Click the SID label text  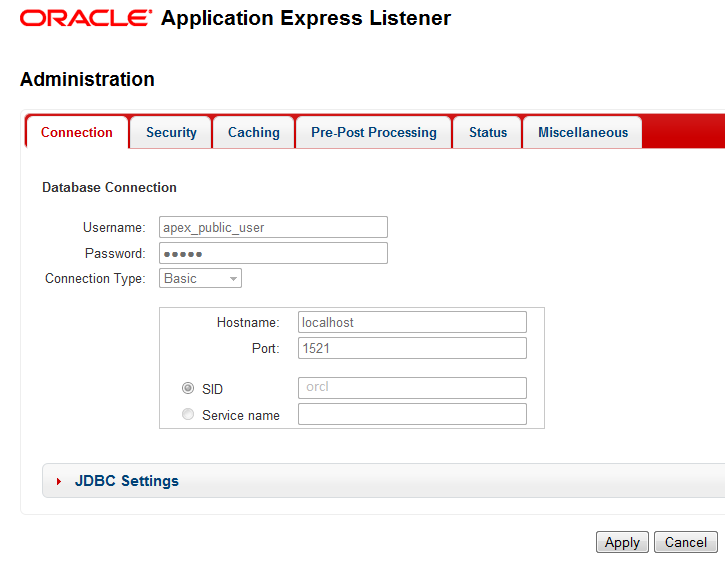[x=212, y=389]
